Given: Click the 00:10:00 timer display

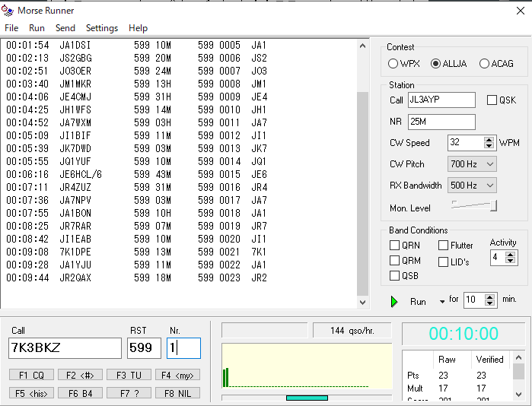Looking at the screenshot, I should (x=464, y=334).
